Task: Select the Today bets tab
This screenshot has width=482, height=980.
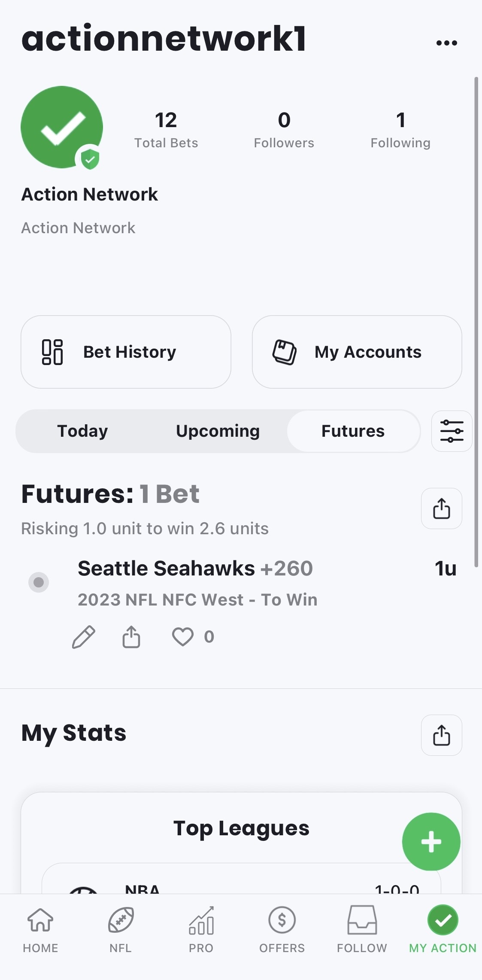Action: [83, 431]
